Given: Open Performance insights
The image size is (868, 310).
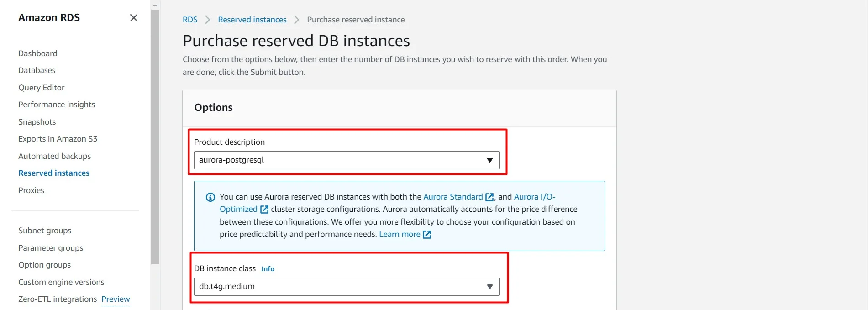Looking at the screenshot, I should [x=57, y=105].
